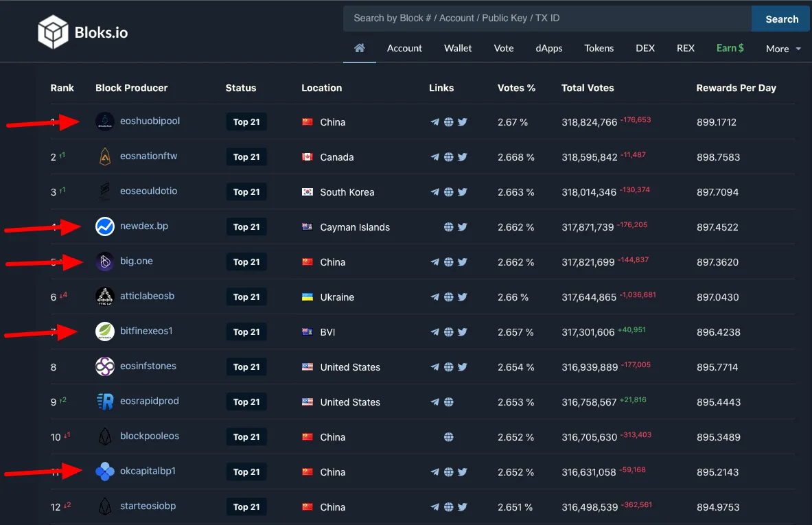This screenshot has width=812, height=525.
Task: Open big.one's Telegram icon
Action: point(435,262)
